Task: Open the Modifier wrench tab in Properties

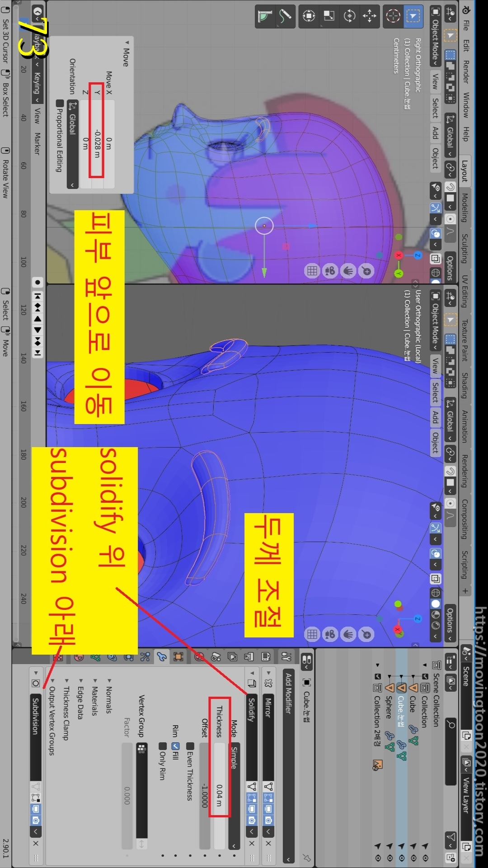Action: 162,657
